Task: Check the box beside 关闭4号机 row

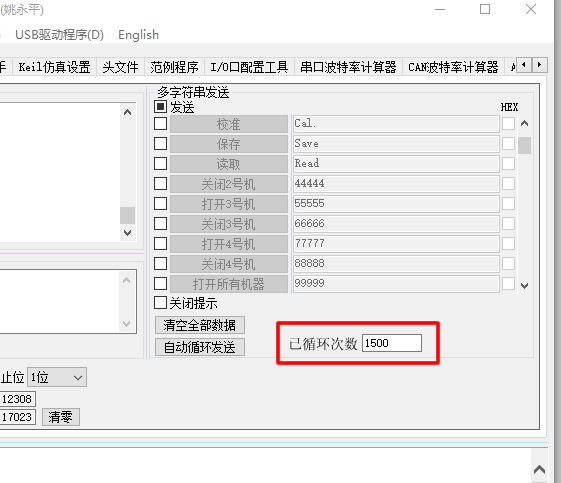Action: tap(160, 264)
